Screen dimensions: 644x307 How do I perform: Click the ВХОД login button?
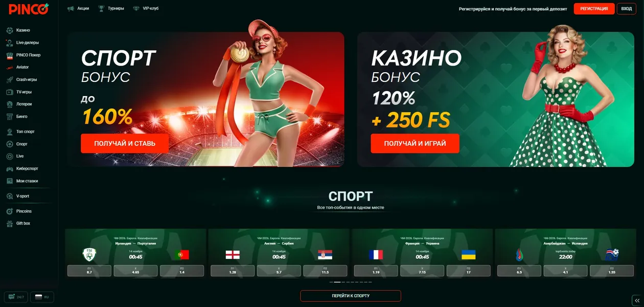click(x=627, y=9)
